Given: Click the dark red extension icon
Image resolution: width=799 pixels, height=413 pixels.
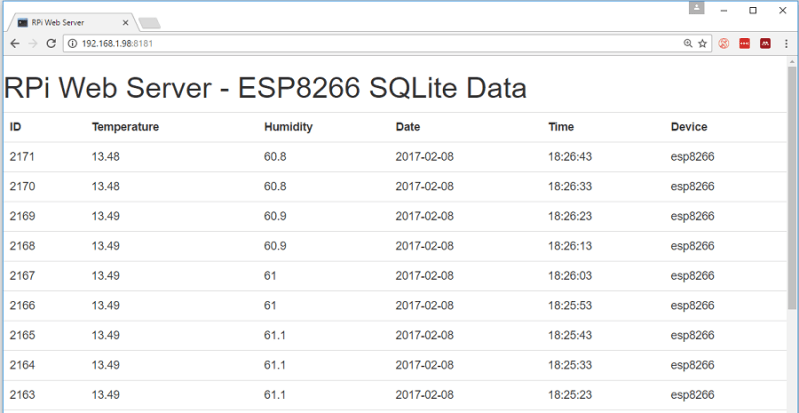Looking at the screenshot, I should [x=765, y=44].
